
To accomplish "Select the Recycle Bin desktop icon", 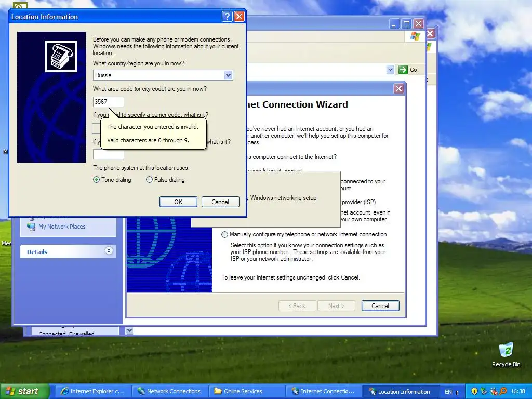I will (x=506, y=355).
